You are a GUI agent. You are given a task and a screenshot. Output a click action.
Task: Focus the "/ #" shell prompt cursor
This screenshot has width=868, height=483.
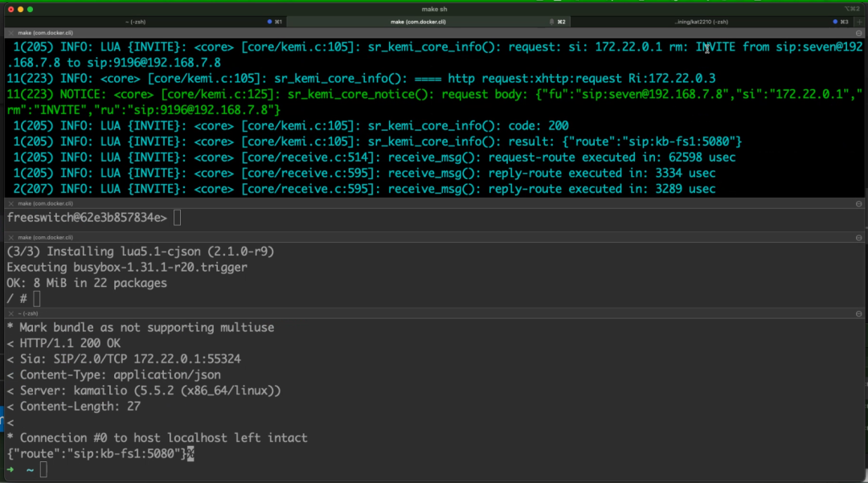pyautogui.click(x=37, y=298)
